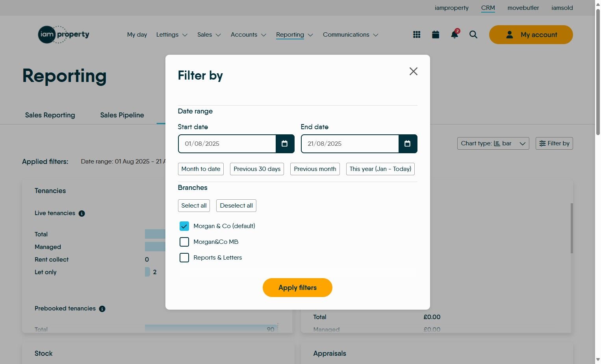The image size is (601, 364).
Task: Open the apps grid icon
Action: [417, 35]
